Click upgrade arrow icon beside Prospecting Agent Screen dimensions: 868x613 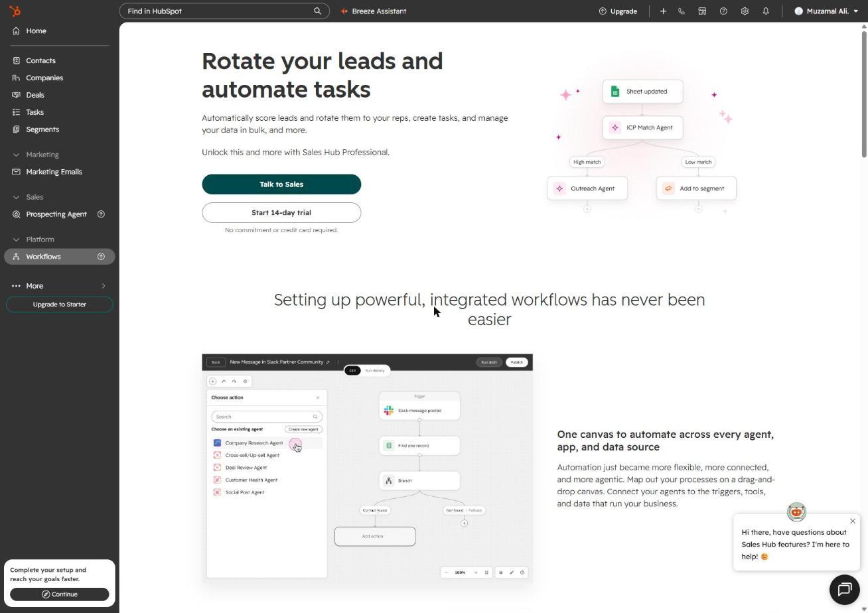(x=102, y=214)
